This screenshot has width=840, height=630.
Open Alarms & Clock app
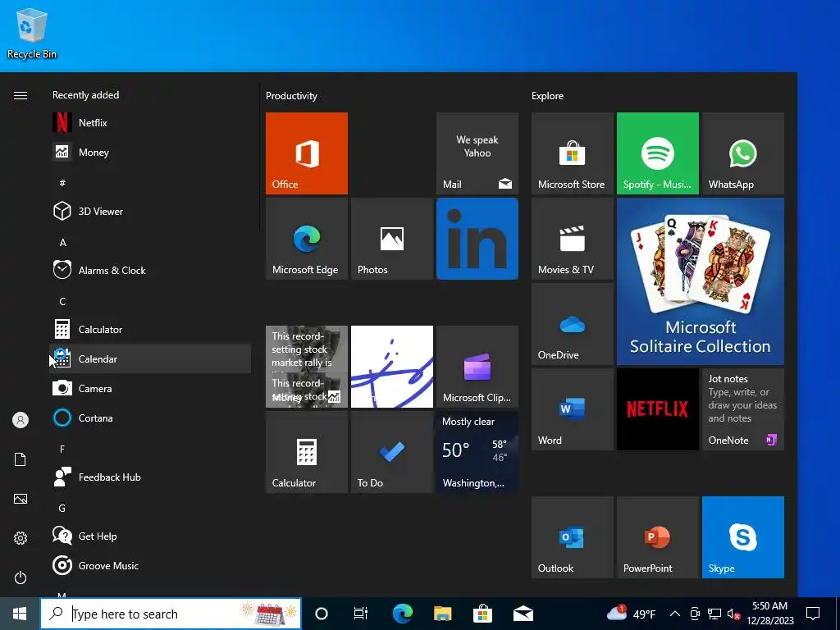tap(150, 270)
